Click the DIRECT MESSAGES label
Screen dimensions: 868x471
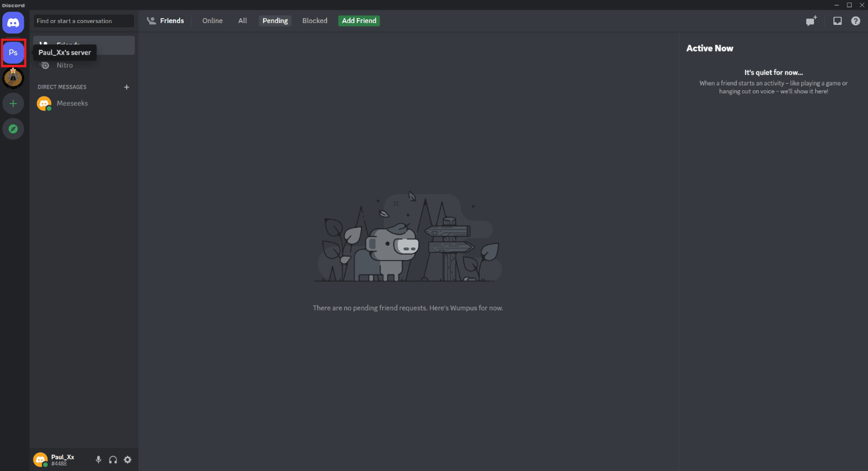[62, 87]
